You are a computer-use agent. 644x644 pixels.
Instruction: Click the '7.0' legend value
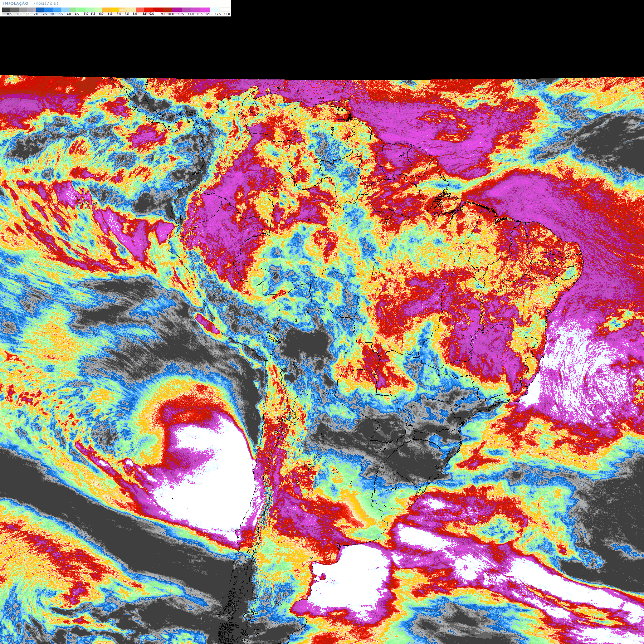click(x=119, y=14)
